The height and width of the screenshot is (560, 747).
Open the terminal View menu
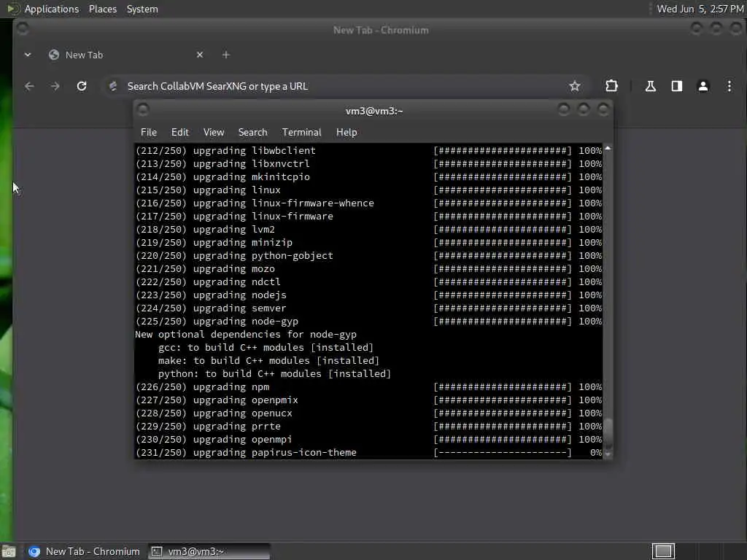point(214,133)
